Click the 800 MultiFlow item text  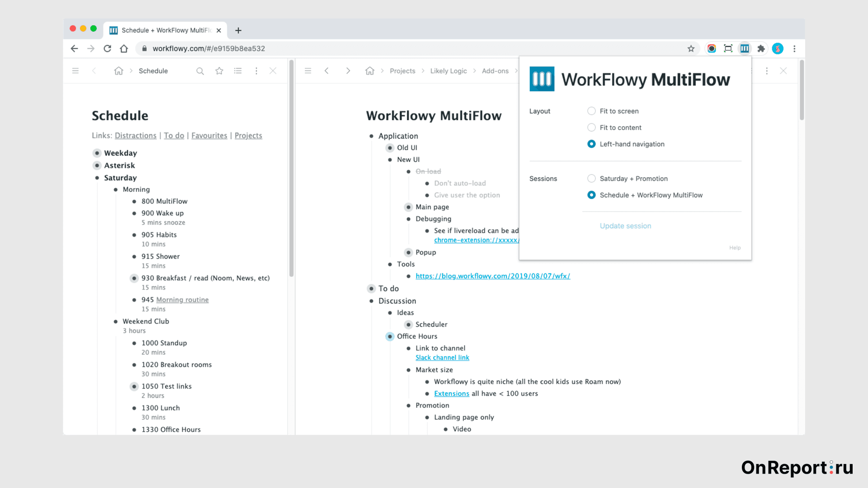click(165, 201)
